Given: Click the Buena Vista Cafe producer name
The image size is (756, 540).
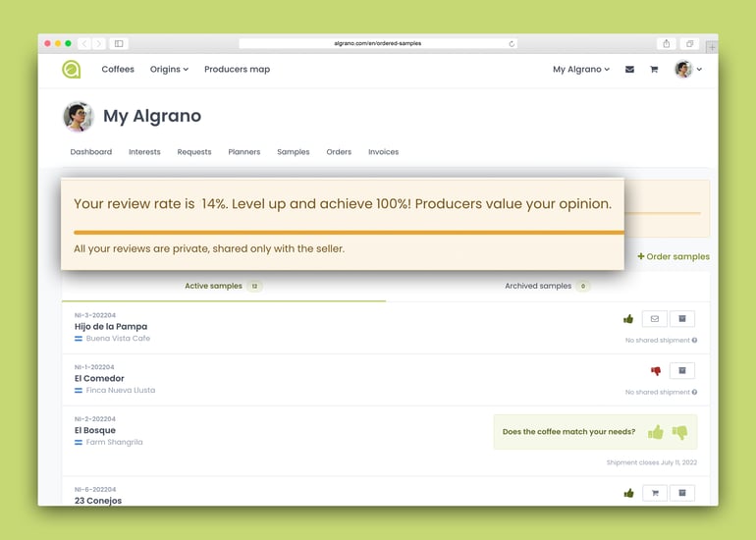Looking at the screenshot, I should pos(118,339).
